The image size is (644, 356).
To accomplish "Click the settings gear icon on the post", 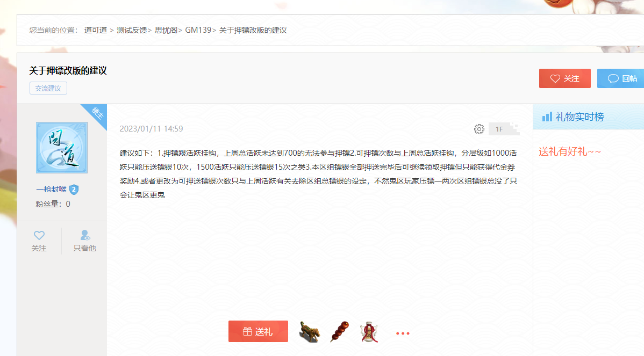I will (x=479, y=129).
